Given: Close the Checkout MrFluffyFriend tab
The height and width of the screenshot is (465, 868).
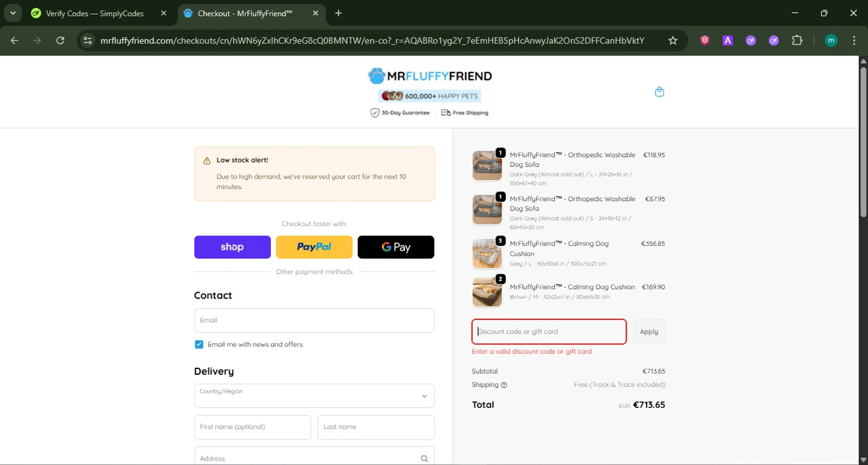Looking at the screenshot, I should coord(316,13).
